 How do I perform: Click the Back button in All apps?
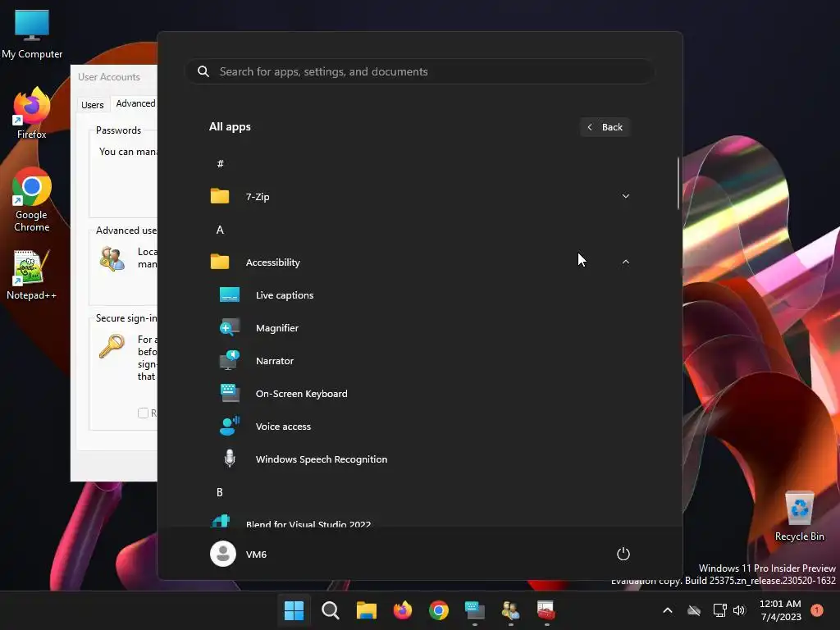click(605, 127)
